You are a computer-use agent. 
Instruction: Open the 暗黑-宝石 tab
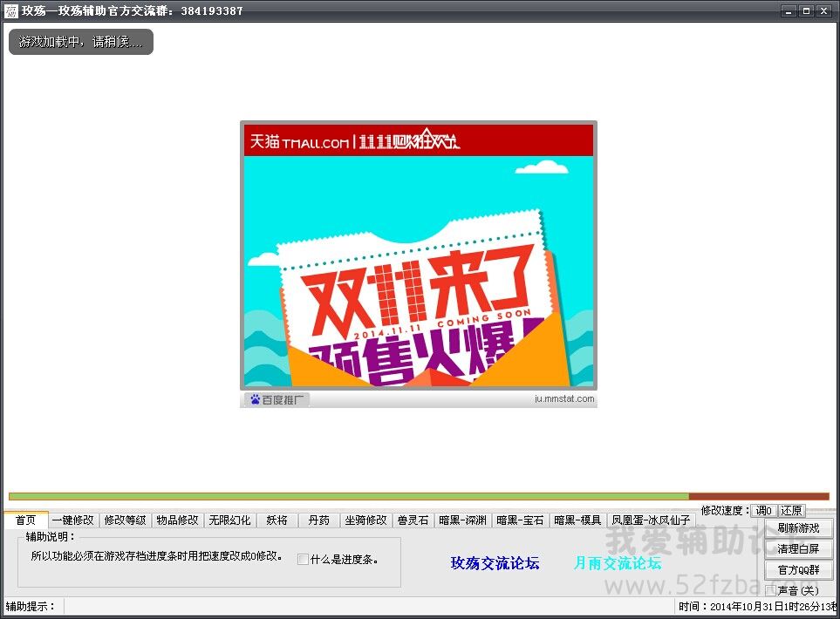point(520,520)
